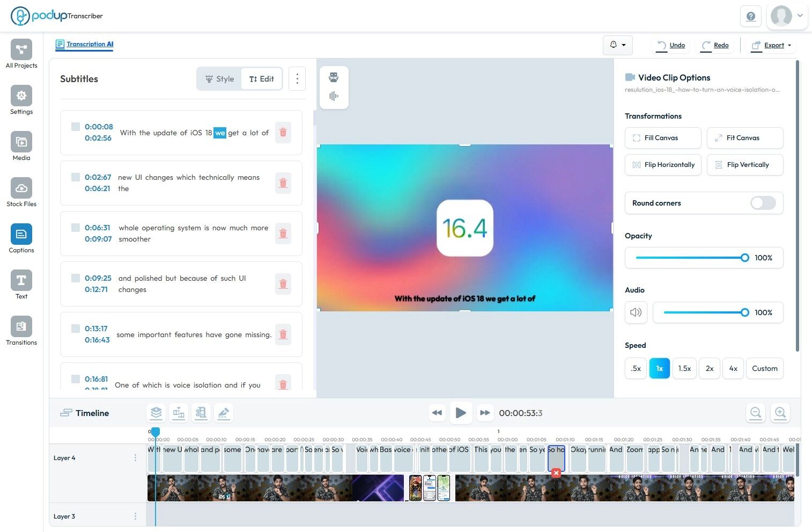Flip the clip horizontally
This screenshot has height=532, width=812.
663,165
